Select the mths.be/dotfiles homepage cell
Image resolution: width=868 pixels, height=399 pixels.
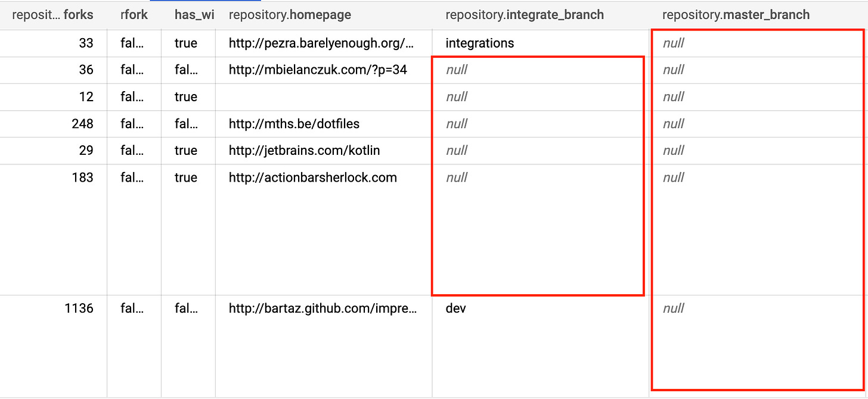point(294,124)
